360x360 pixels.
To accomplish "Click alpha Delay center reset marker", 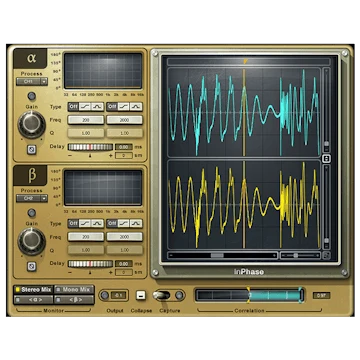I will pyautogui.click(x=90, y=156).
